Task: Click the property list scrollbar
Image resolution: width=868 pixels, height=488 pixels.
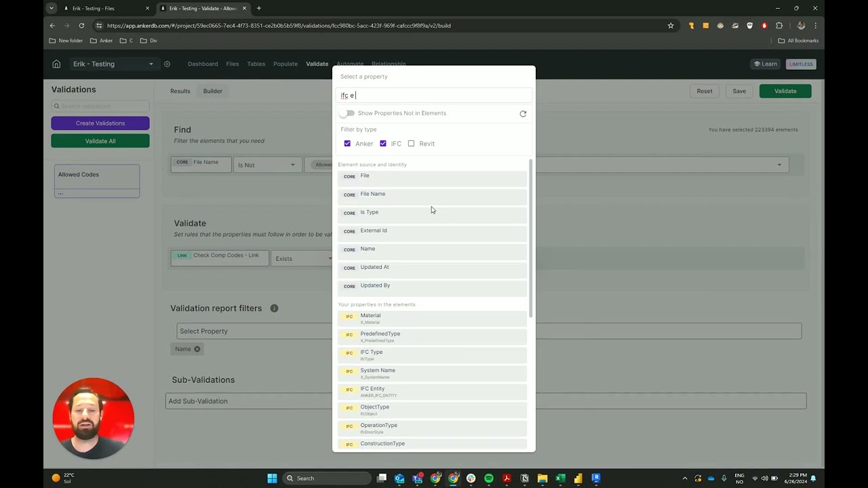Action: (530, 237)
